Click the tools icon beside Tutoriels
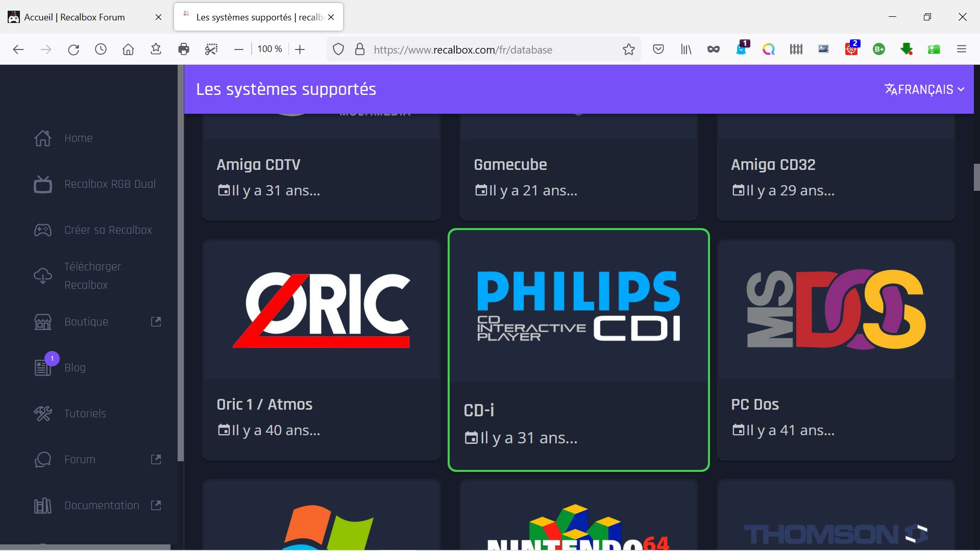This screenshot has height=551, width=980. 43,413
